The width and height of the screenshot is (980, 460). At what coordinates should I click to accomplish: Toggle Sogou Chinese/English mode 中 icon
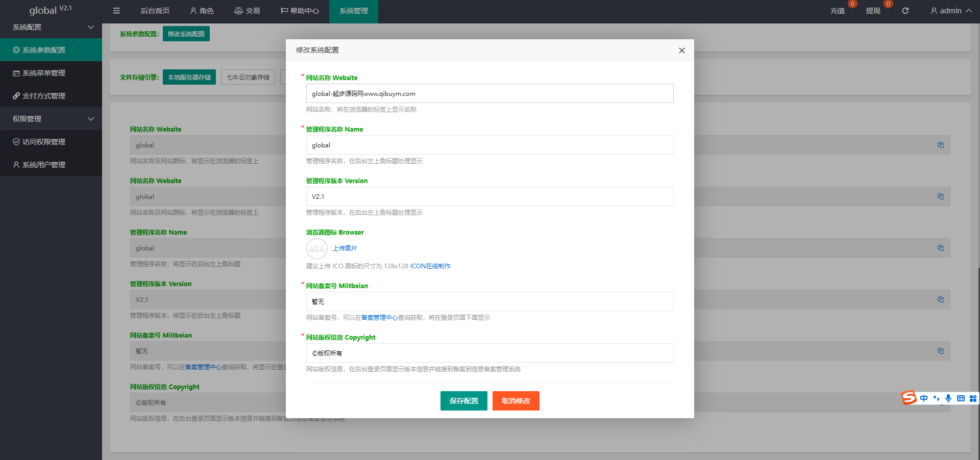click(x=924, y=398)
